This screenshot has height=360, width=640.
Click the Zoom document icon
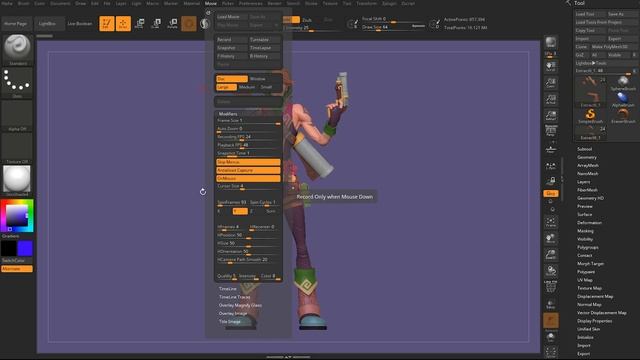pos(551,83)
